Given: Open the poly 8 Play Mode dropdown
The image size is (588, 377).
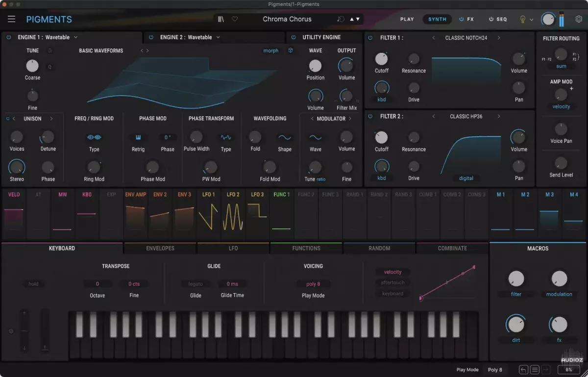Looking at the screenshot, I should click(x=313, y=284).
